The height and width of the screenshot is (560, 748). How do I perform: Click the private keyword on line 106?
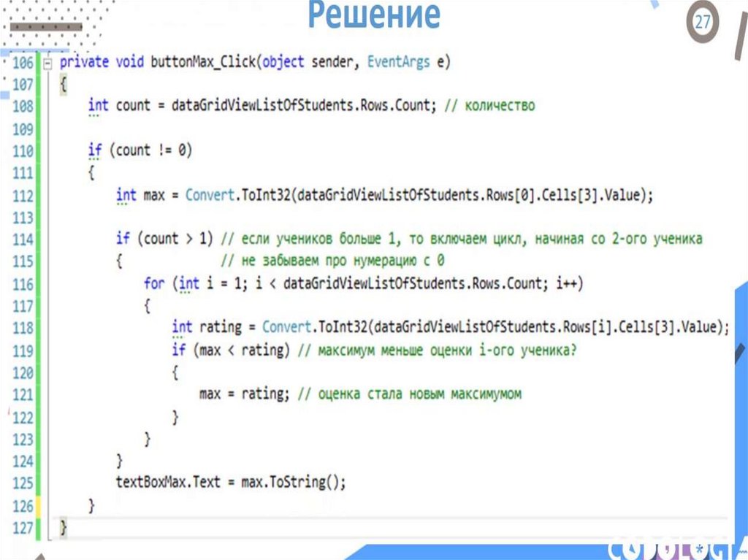pos(84,63)
